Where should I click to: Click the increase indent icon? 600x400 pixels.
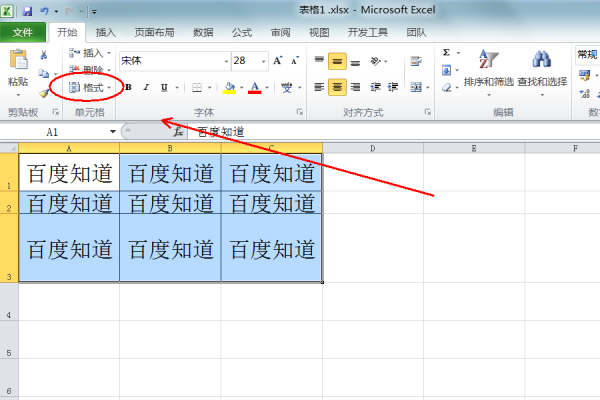(x=393, y=87)
